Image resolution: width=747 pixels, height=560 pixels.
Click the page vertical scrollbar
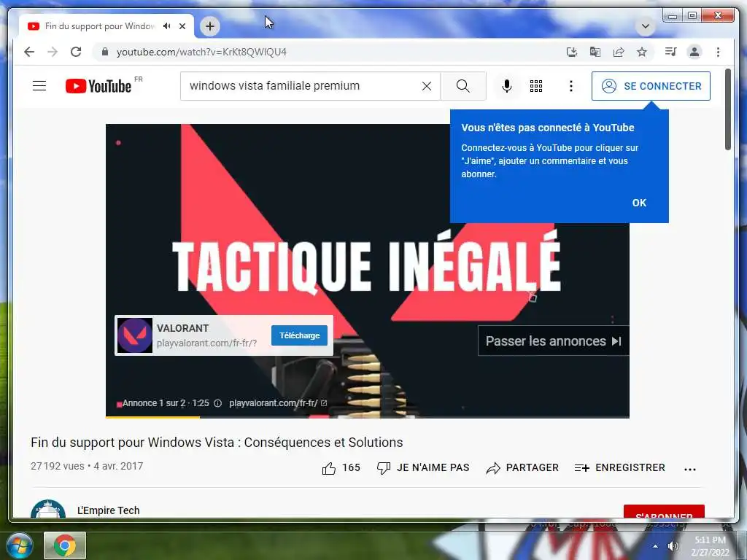click(x=727, y=109)
